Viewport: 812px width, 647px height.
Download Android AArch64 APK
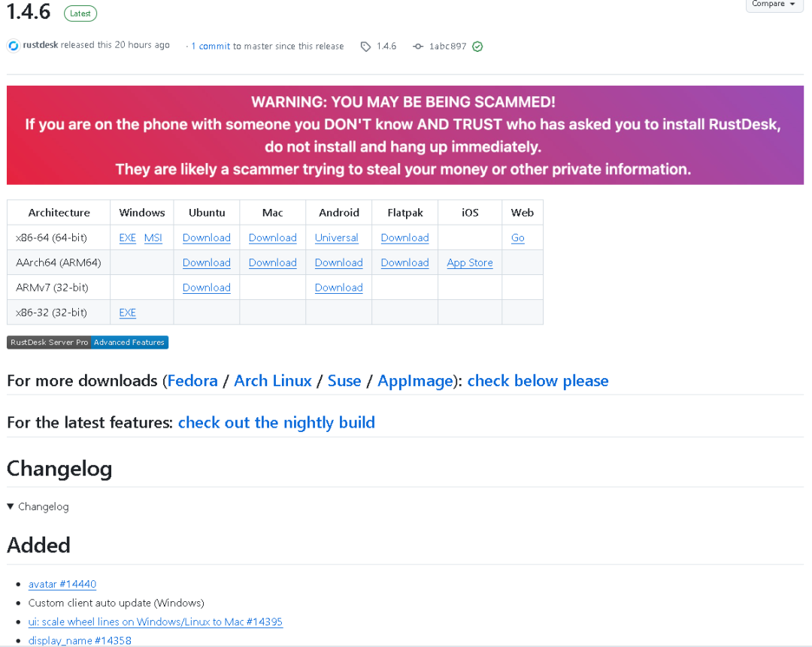[x=338, y=262]
